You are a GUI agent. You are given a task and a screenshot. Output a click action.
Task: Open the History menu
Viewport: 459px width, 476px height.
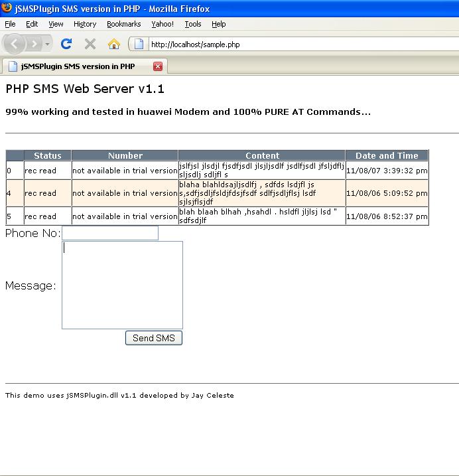85,24
